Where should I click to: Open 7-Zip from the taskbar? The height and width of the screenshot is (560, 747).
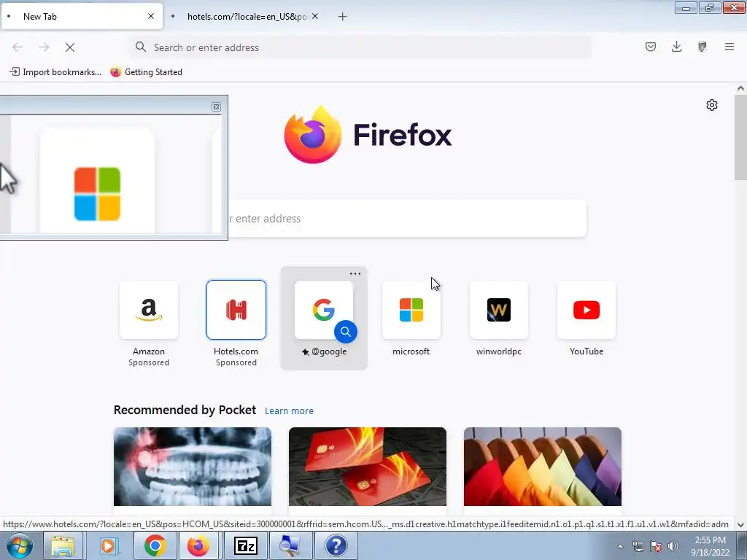tap(246, 545)
